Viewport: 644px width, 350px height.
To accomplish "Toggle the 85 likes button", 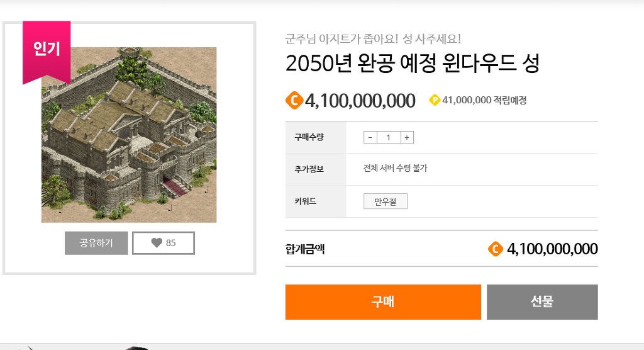I will (164, 243).
